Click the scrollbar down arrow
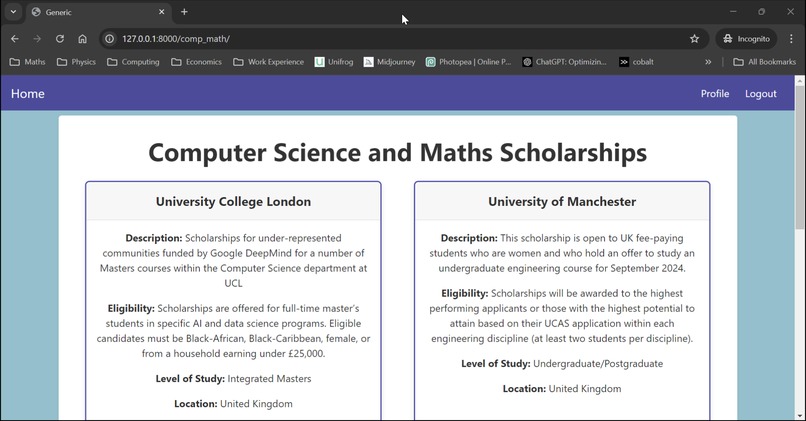 coord(800,416)
